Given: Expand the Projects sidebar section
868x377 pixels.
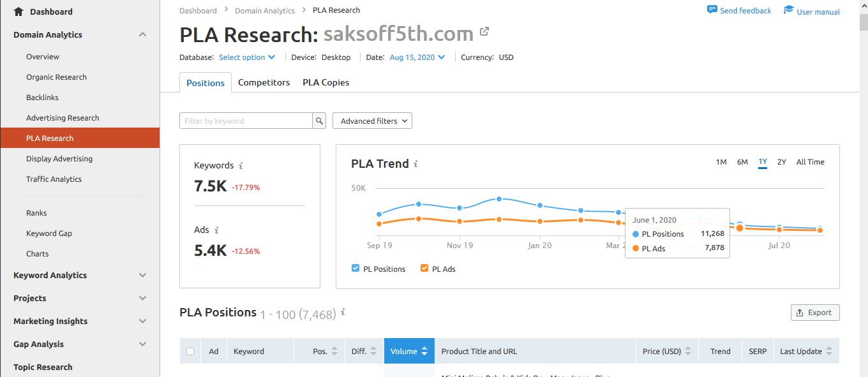Looking at the screenshot, I should [142, 299].
